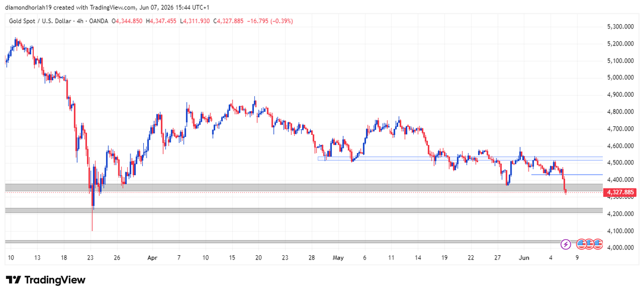Click the change value −16.795 (−0.39%)
Viewport: 644px width, 295px height.
[x=270, y=21]
